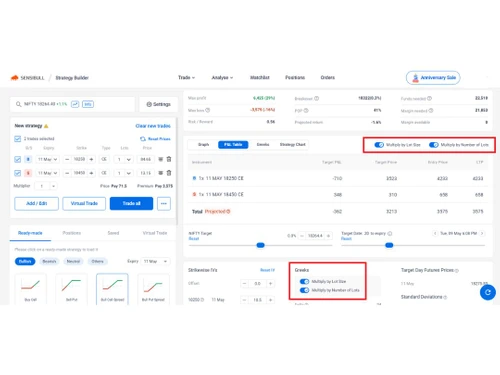The height and width of the screenshot is (375, 500).
Task: Click the reorder handle of the 18450 row
Action: [x=161, y=173]
